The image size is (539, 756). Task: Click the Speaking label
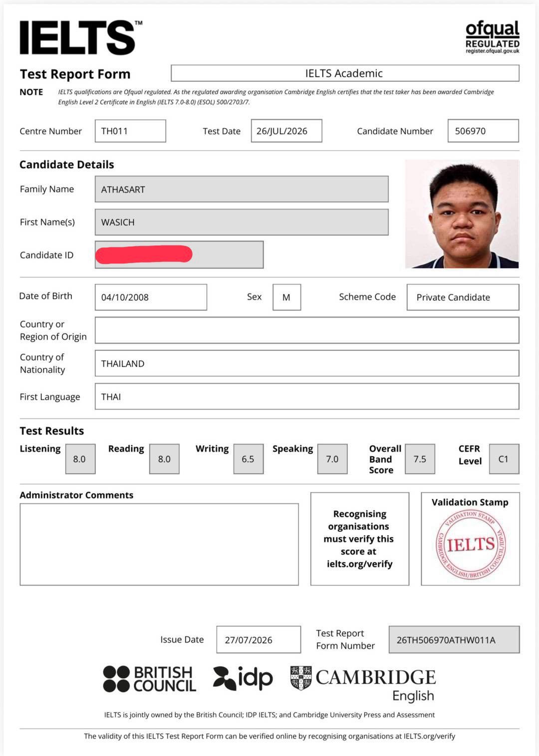pyautogui.click(x=293, y=449)
